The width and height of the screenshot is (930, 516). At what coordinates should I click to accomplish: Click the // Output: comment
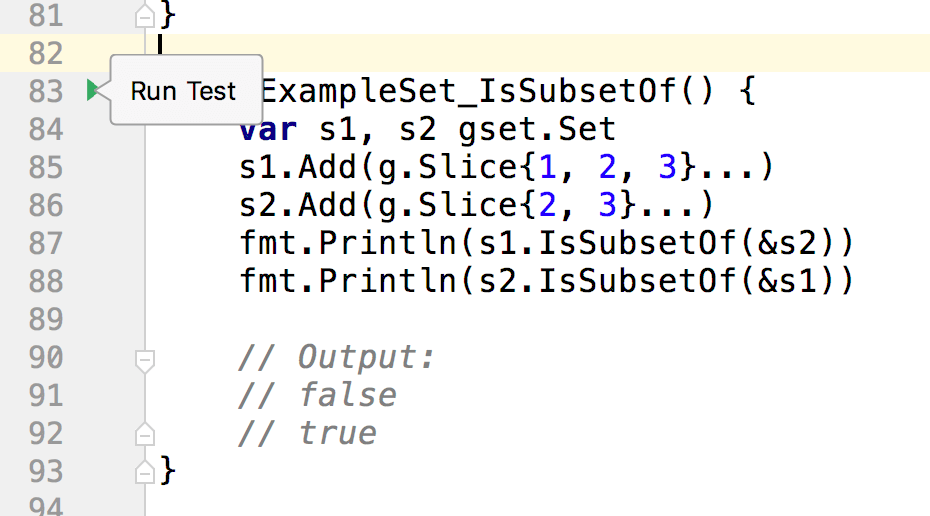336,357
